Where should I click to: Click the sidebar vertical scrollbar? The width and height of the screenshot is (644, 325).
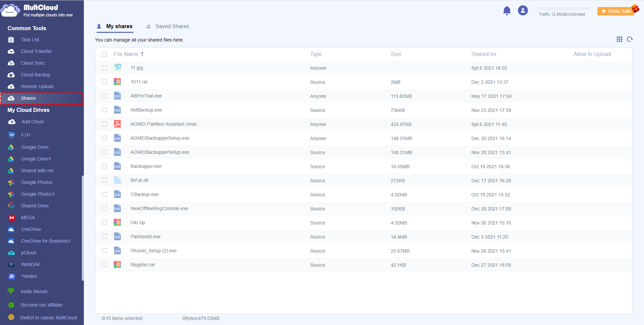83,228
